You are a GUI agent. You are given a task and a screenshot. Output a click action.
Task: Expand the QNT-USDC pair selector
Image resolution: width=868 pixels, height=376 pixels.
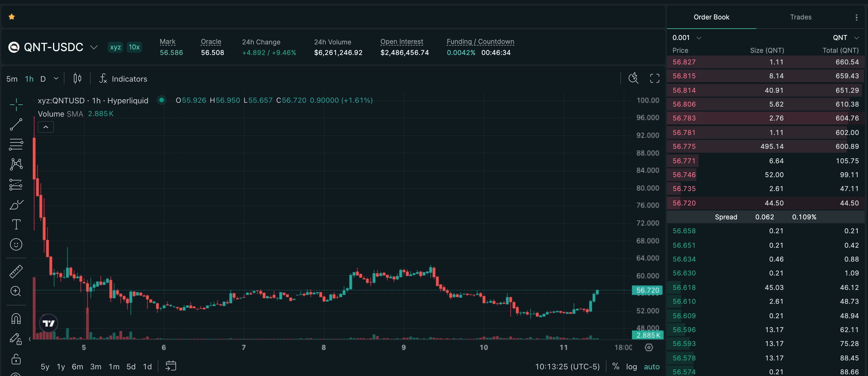tap(94, 47)
